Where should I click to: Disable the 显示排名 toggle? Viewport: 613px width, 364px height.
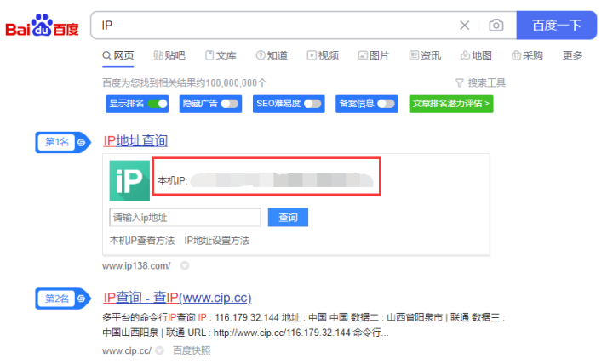[x=158, y=104]
